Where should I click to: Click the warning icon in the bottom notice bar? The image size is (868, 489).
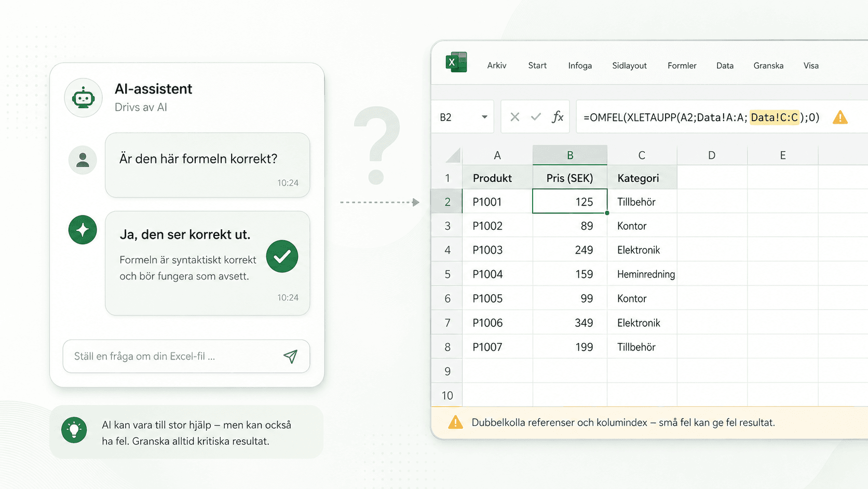pyautogui.click(x=455, y=422)
